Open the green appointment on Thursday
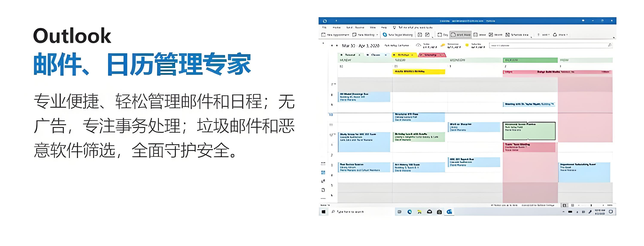644x246 pixels. tap(529, 131)
